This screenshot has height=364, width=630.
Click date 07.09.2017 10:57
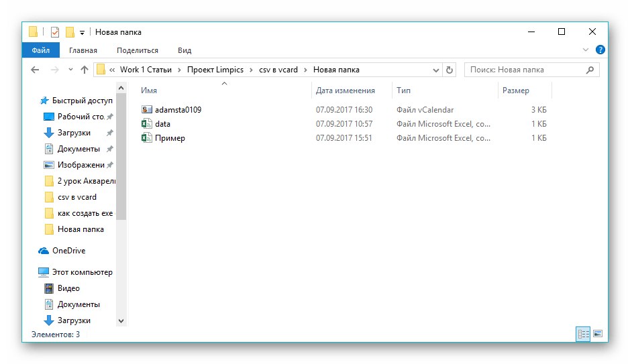(344, 123)
